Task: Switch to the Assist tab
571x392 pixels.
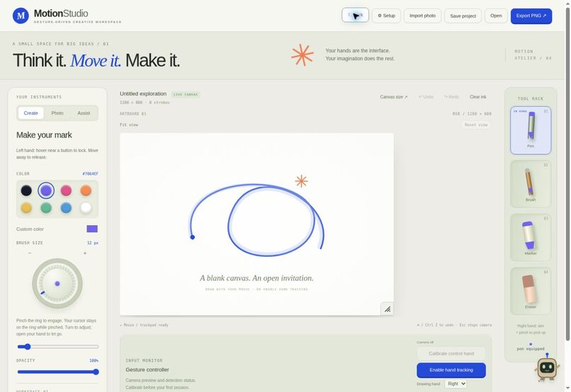Action: pos(84,113)
